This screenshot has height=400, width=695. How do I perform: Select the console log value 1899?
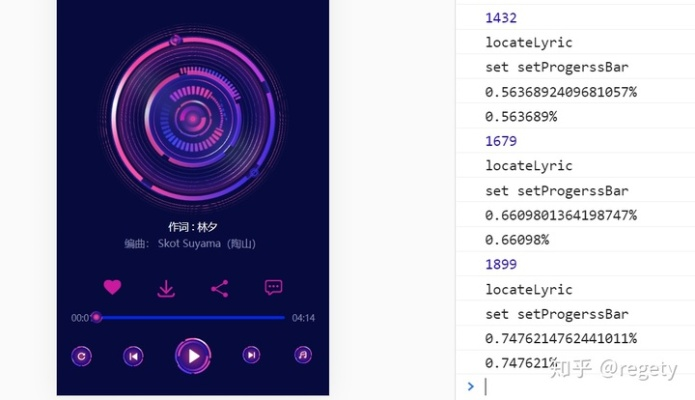coord(500,265)
